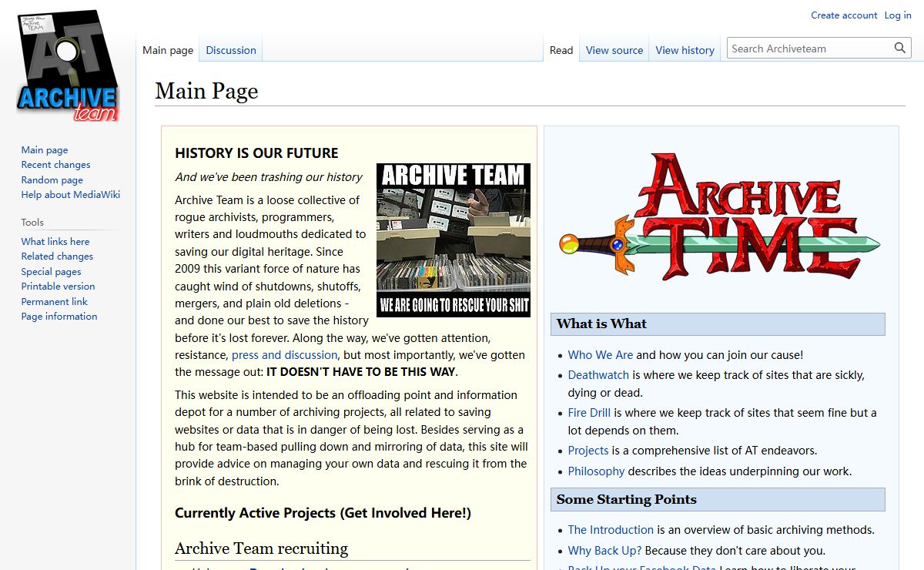Click the Currently Active Projects heading
The width and height of the screenshot is (924, 570).
coord(323,513)
